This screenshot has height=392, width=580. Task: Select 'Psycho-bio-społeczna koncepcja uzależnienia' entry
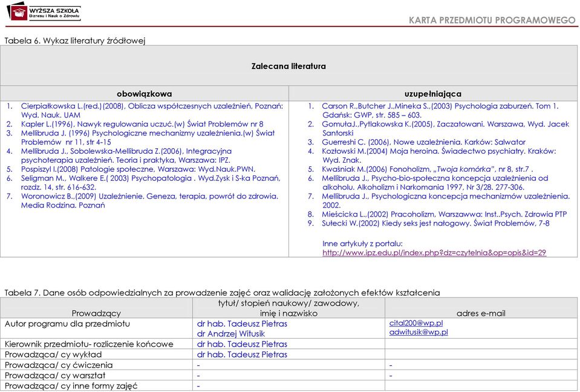click(435, 183)
